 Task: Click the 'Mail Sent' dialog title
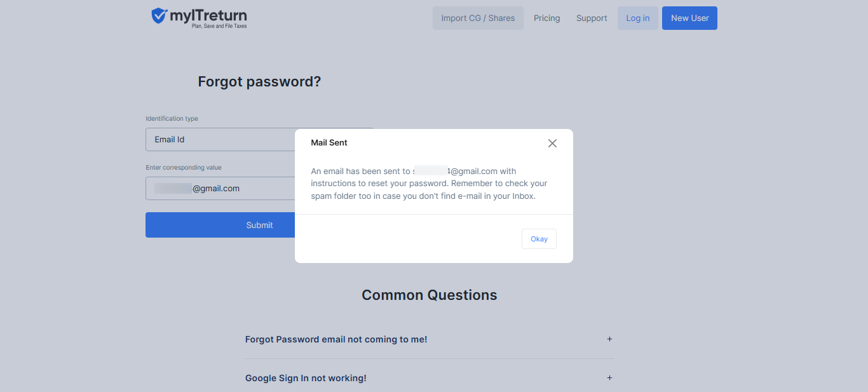tap(329, 143)
